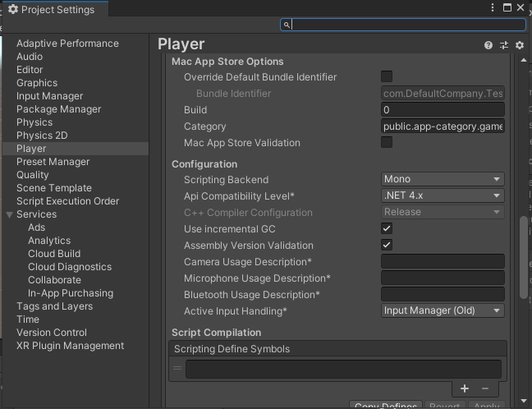Click Copy Defines button
Screen dimensions: 532x409
pos(386,404)
